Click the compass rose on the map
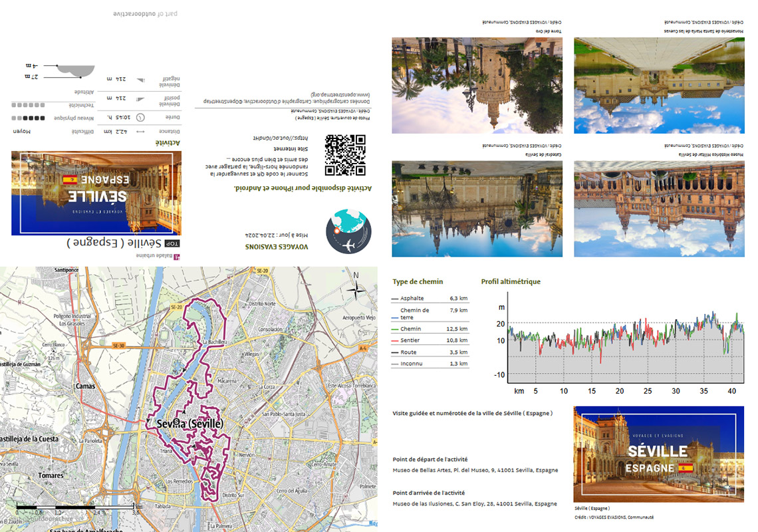Image resolution: width=758 pixels, height=532 pixels. [356, 289]
